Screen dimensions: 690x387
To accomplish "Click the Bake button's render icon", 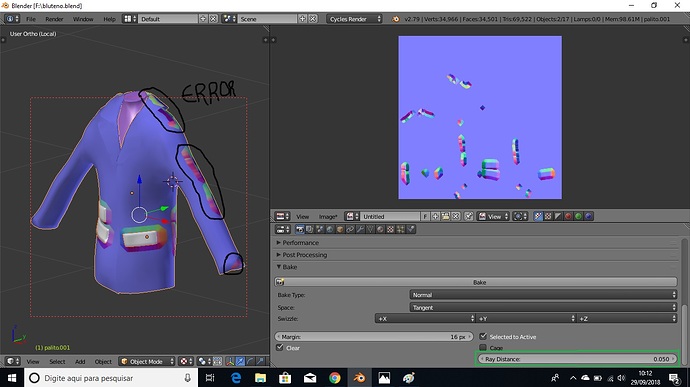I will (279, 282).
